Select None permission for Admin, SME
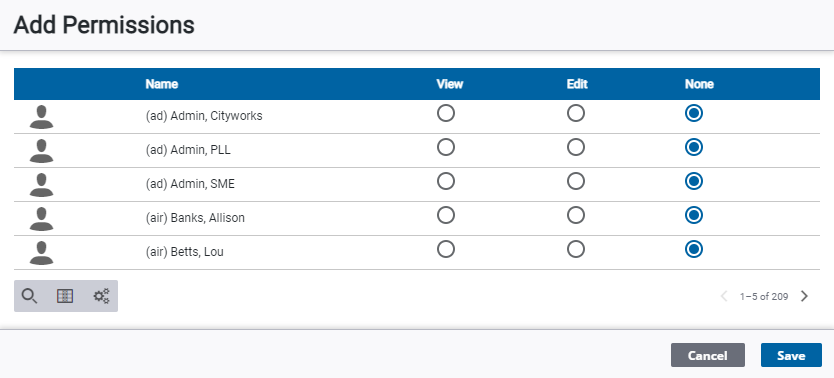 coord(694,181)
